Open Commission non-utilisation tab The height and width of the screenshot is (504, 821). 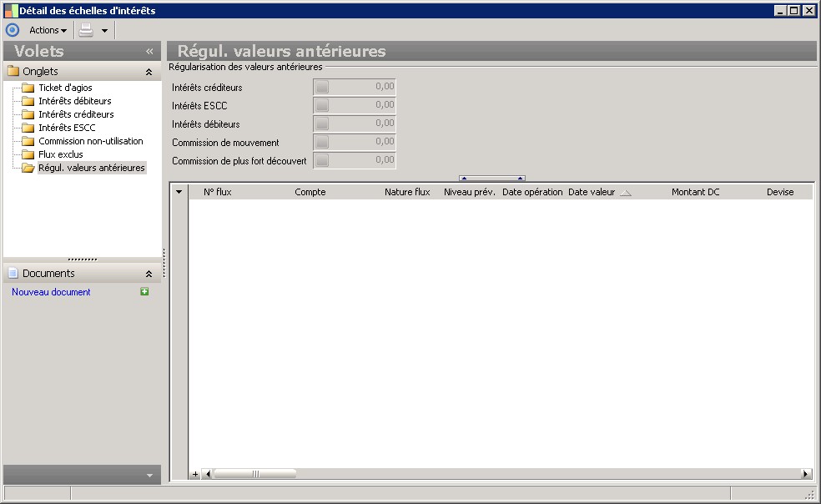91,141
